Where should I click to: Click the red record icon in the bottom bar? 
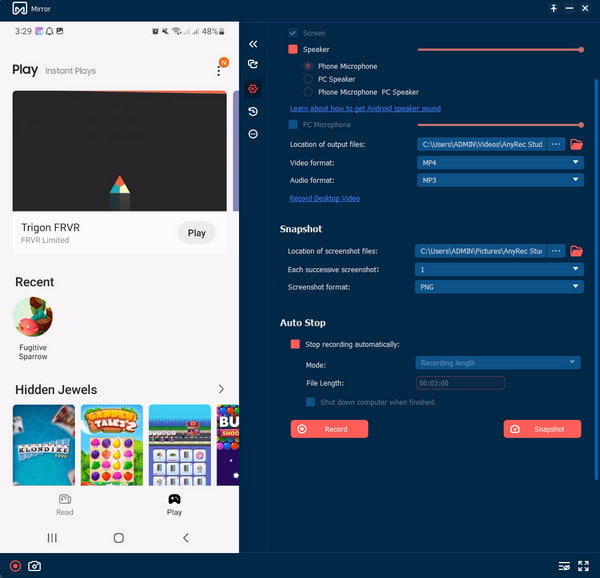[x=15, y=566]
